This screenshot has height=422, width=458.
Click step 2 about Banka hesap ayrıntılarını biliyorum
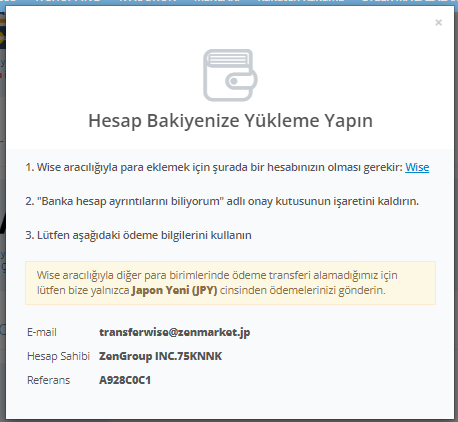222,201
